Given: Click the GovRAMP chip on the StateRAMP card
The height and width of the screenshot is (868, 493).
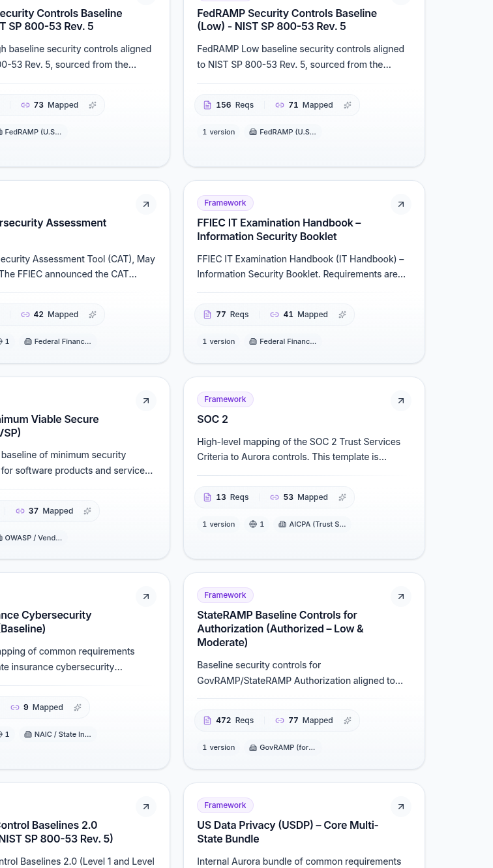Looking at the screenshot, I should 282,747.
